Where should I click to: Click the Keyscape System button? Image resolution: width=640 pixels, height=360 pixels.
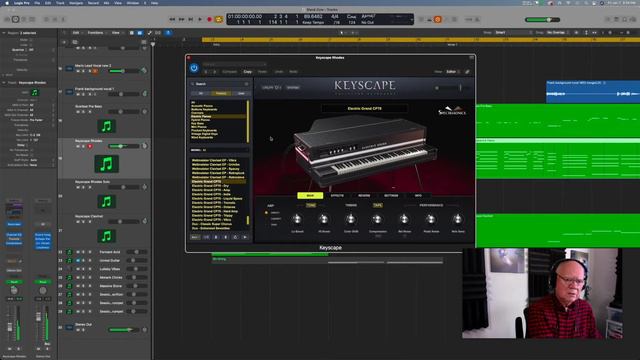click(x=293, y=87)
